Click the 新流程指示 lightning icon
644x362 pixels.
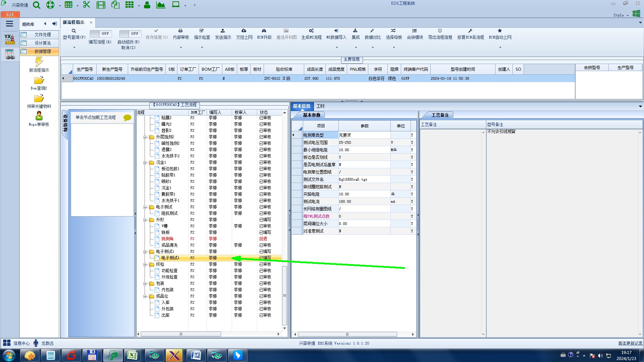click(x=39, y=62)
